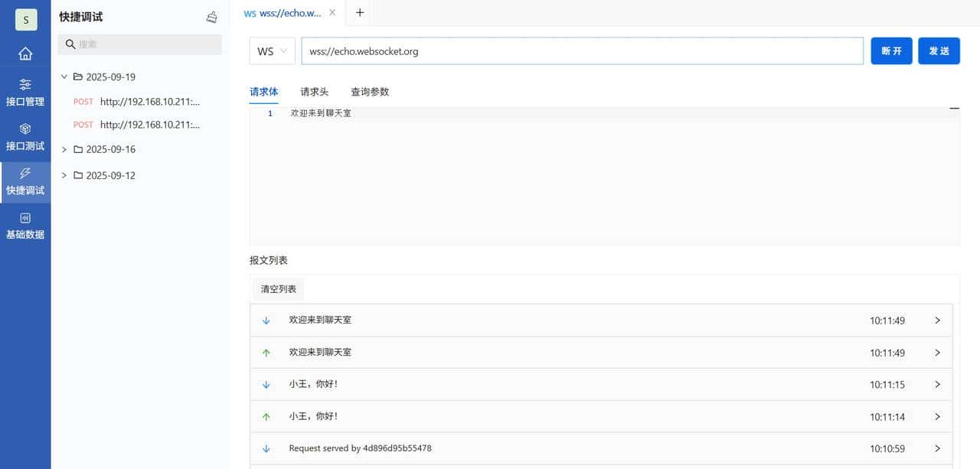This screenshot has height=469, width=980.
Task: Expand the 2025-09-16 folder
Action: click(64, 149)
